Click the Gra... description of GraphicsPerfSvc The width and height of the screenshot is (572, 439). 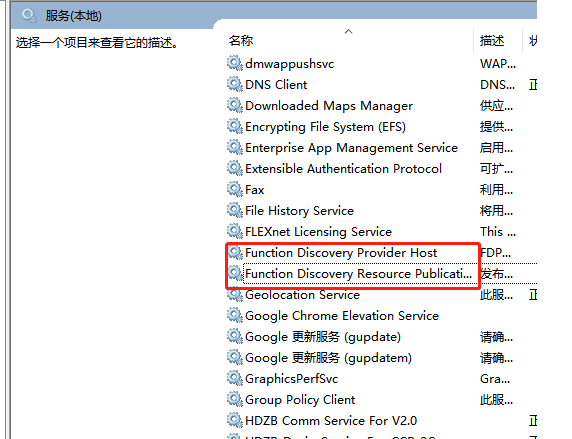(x=495, y=379)
